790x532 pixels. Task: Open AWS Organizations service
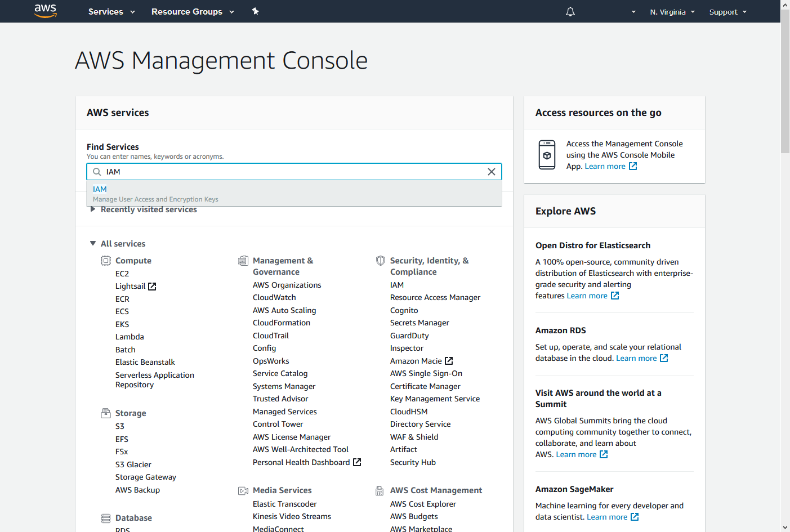287,285
